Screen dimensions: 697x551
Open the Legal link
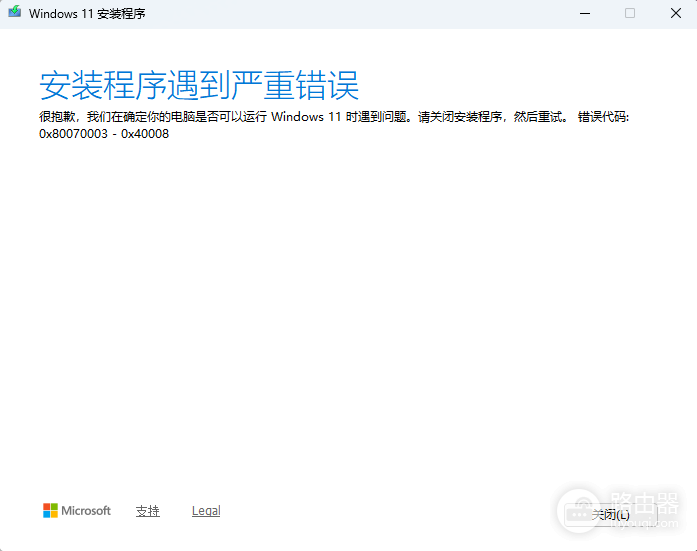point(206,511)
